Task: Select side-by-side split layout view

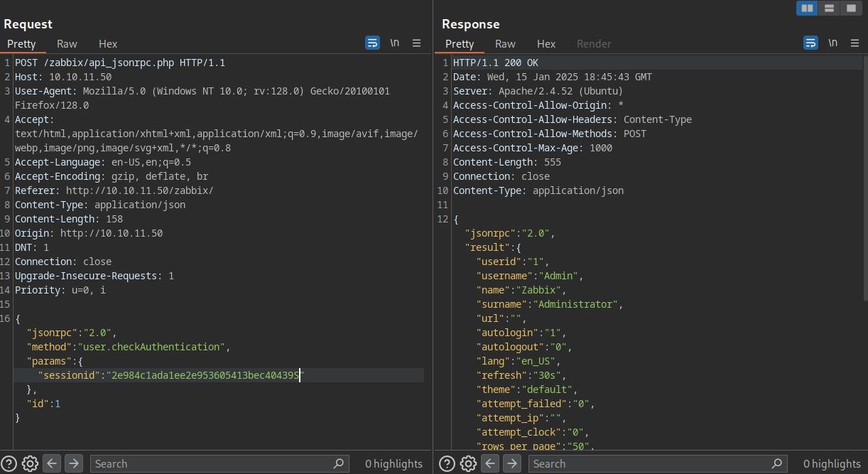Action: (807, 8)
